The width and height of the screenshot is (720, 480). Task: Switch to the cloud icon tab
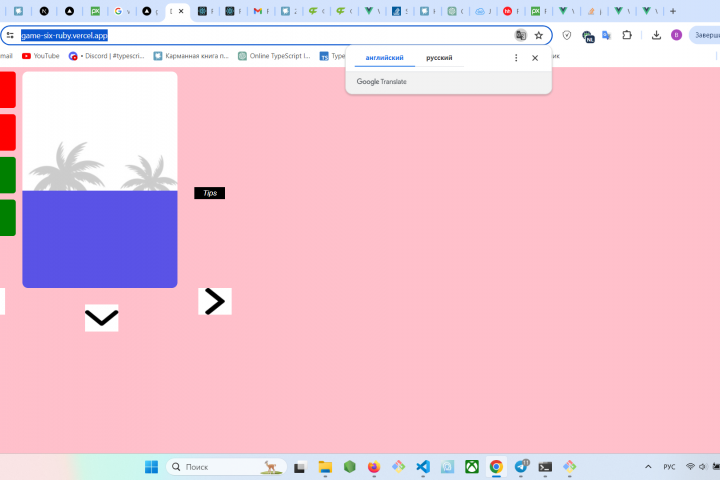482,11
